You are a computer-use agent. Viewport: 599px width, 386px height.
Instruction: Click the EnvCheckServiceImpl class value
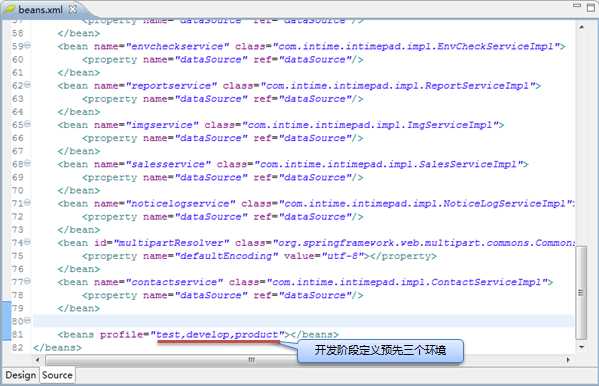click(x=416, y=47)
